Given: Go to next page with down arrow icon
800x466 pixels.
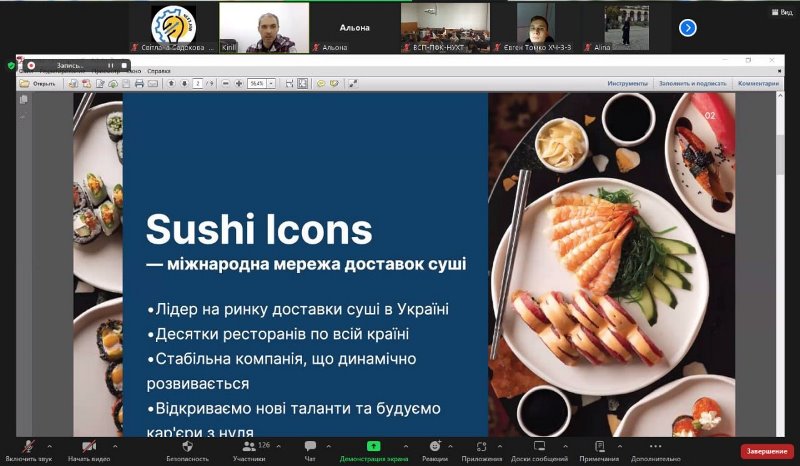Looking at the screenshot, I should tap(184, 84).
